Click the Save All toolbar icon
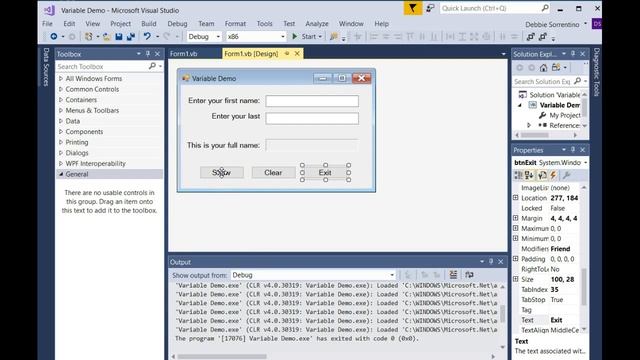Viewport: 640px width, 360px height. point(131,37)
